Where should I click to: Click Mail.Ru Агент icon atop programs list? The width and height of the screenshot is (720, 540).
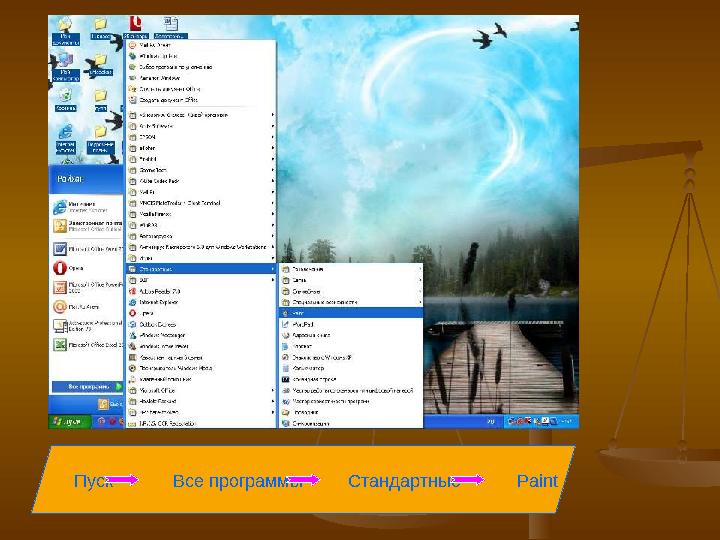point(132,45)
